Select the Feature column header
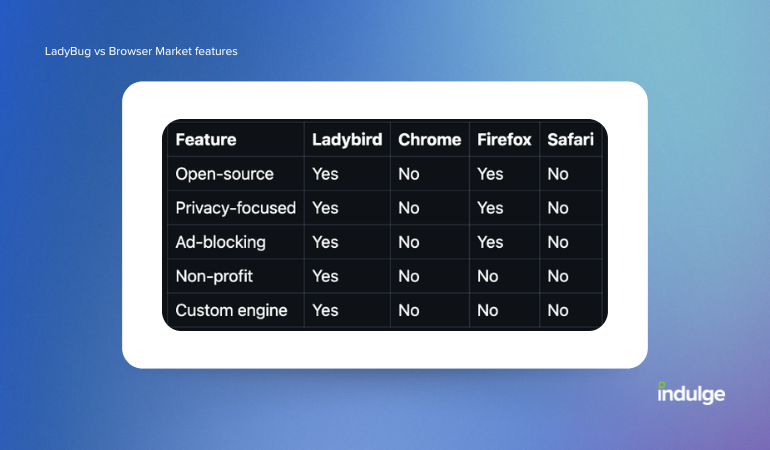This screenshot has width=770, height=450. point(206,140)
